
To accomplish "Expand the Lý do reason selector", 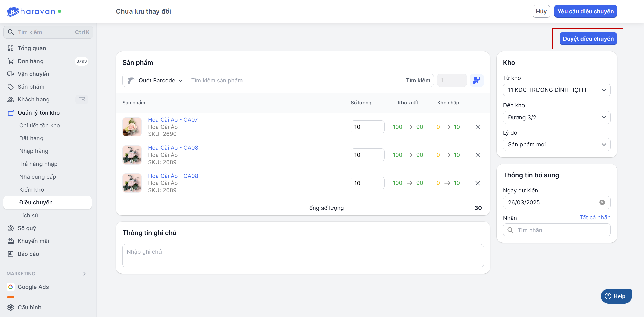I will [x=556, y=144].
